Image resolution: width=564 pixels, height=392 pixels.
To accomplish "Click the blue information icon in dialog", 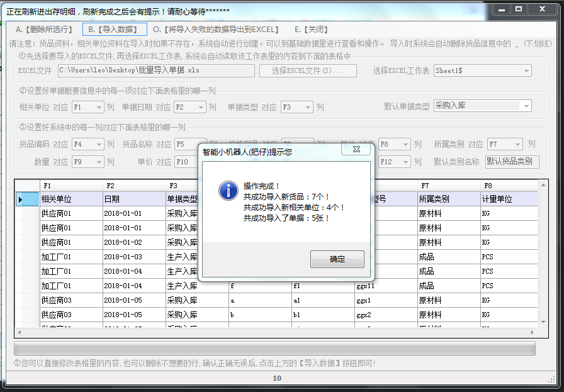I will 227,191.
